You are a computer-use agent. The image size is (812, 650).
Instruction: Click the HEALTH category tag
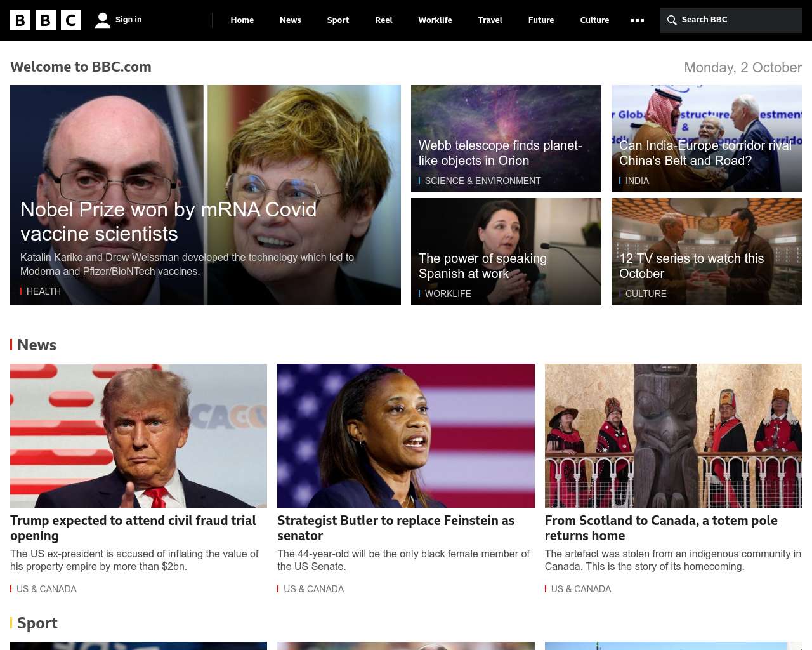[x=44, y=291]
